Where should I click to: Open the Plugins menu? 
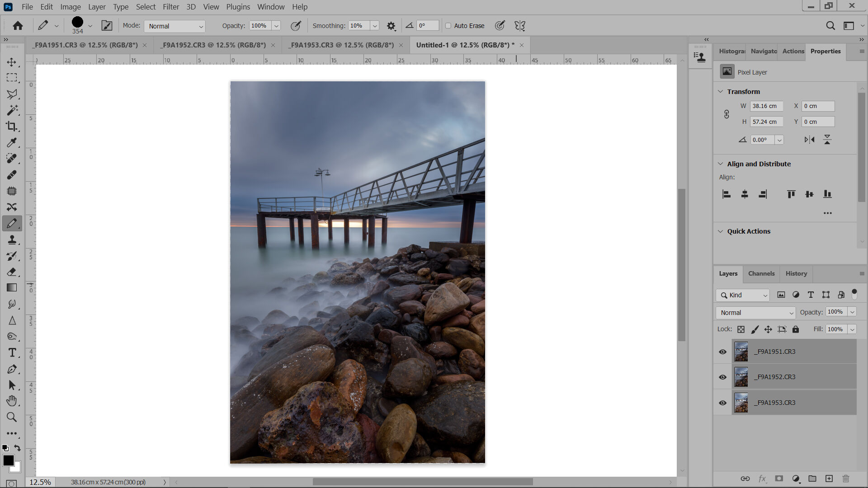(238, 7)
